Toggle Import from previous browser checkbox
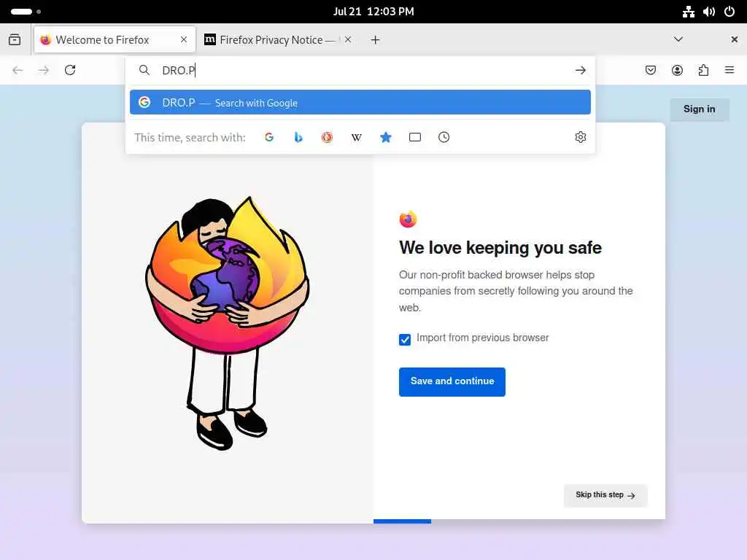The width and height of the screenshot is (747, 560). tap(405, 340)
